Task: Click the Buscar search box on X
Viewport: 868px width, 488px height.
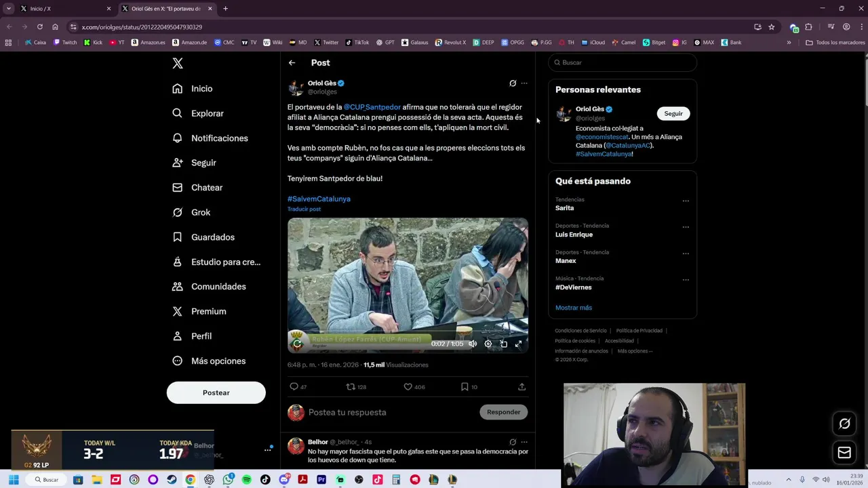Action: [x=623, y=62]
